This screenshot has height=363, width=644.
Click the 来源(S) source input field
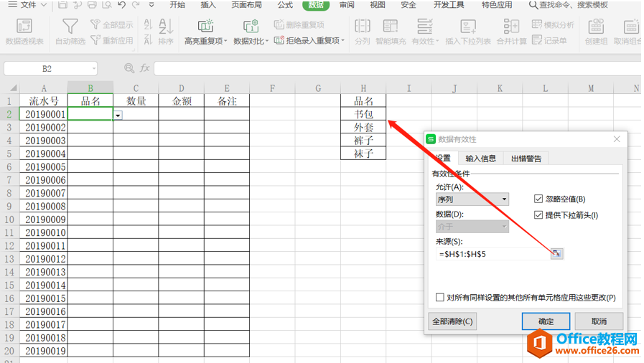point(493,253)
